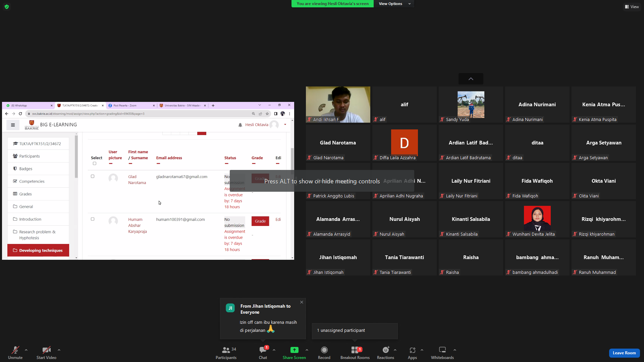Select Wunihani Devita Jelita's participant tile
The image size is (644, 362).
[537, 219]
